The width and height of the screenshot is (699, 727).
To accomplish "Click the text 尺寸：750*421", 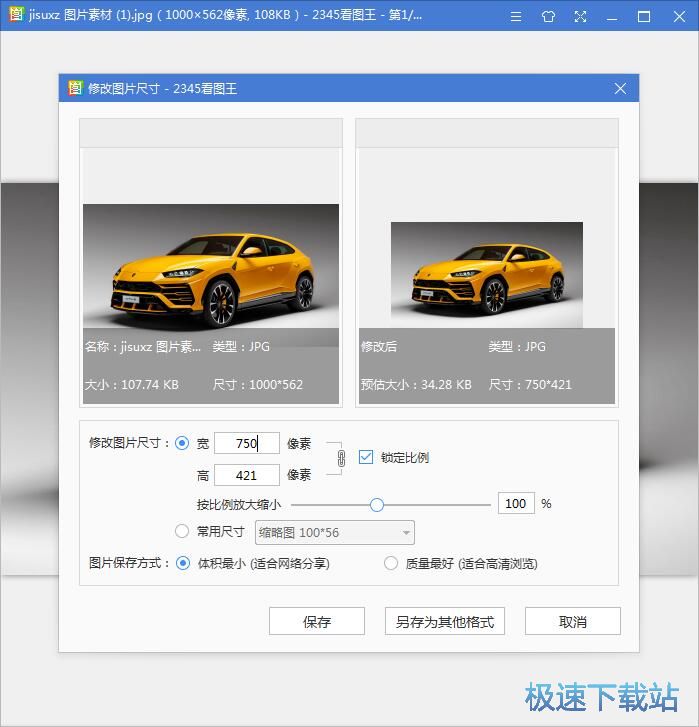I will (x=530, y=385).
